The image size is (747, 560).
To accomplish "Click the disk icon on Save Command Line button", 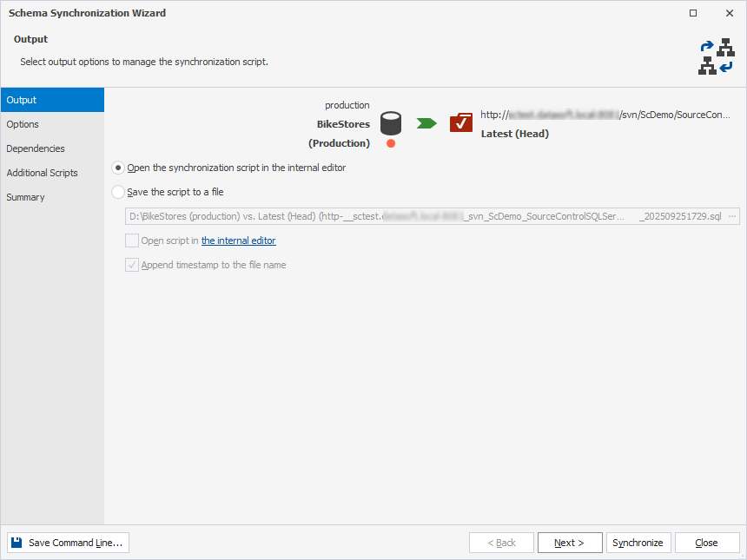I will point(16,542).
